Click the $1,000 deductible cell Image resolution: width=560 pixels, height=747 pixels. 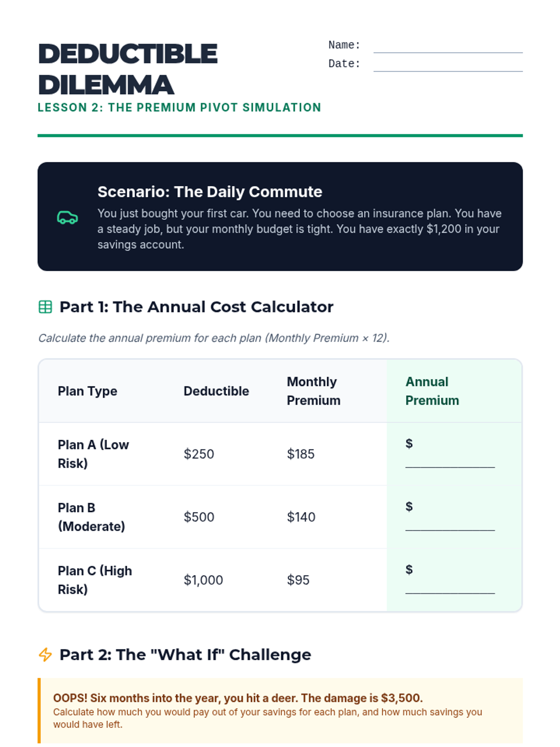[x=203, y=580]
